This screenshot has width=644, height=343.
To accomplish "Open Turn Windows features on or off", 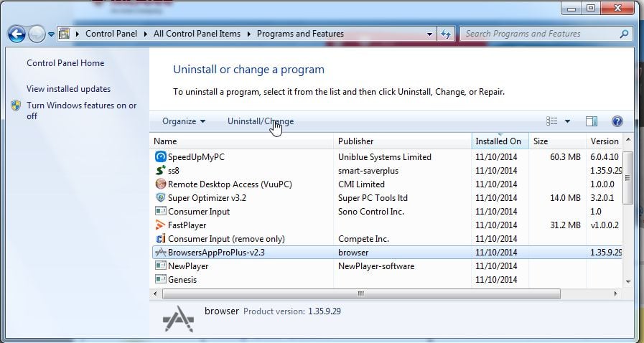I will point(81,111).
